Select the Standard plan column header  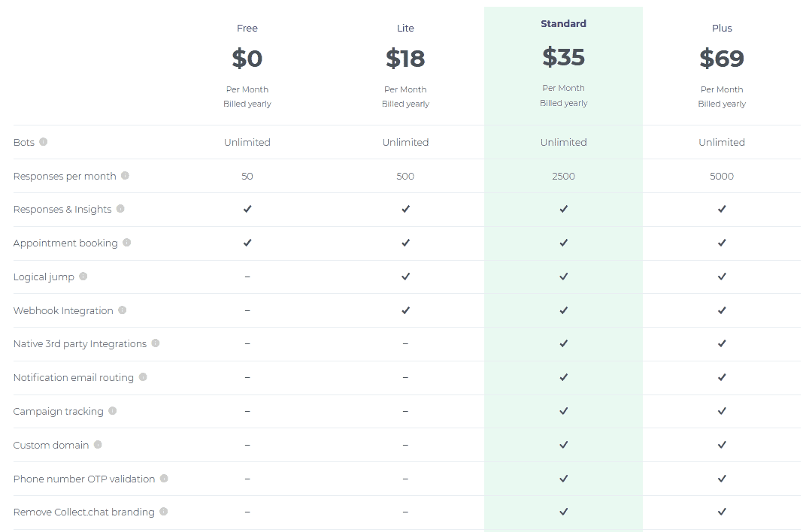point(563,23)
